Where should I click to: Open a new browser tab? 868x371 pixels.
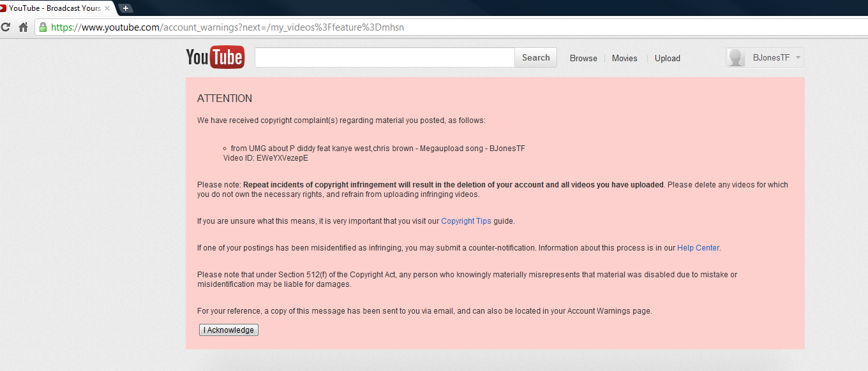(x=126, y=8)
